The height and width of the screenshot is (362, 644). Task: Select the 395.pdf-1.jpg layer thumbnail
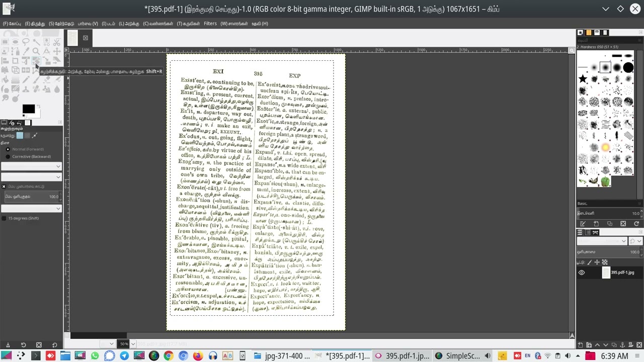click(x=606, y=273)
